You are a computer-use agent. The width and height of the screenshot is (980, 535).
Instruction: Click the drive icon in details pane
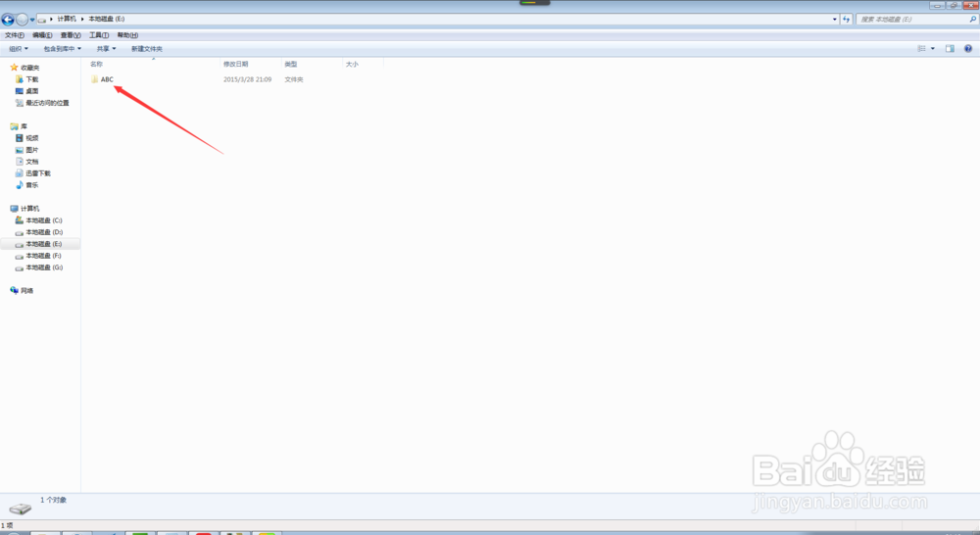point(20,509)
